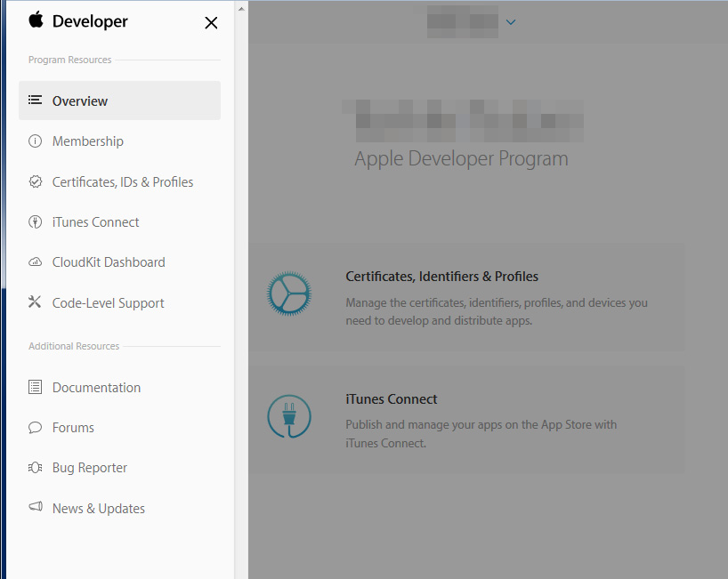728x579 pixels.
Task: Expand the account dropdown chevron at top
Action: pyautogui.click(x=511, y=22)
